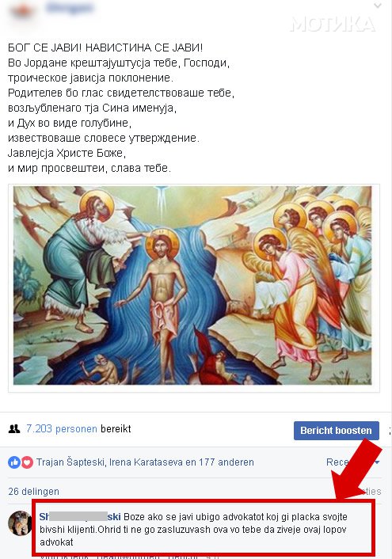Viewport: 392px width, 559px height.
Task: Click the blue Like reaction icon
Action: coord(14,462)
